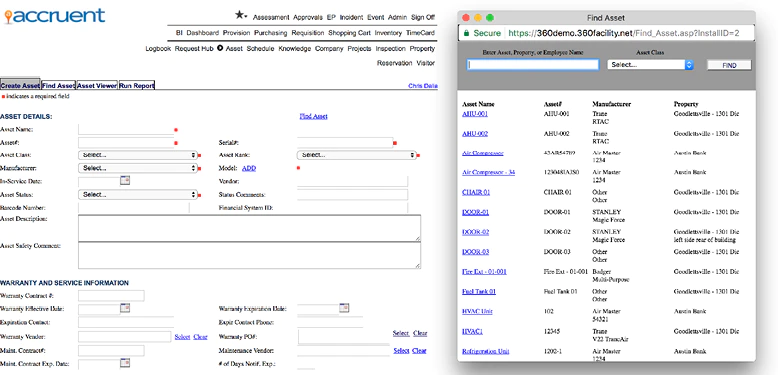Click the FIND button
Viewport: 778px width, 375px height.
pos(729,65)
